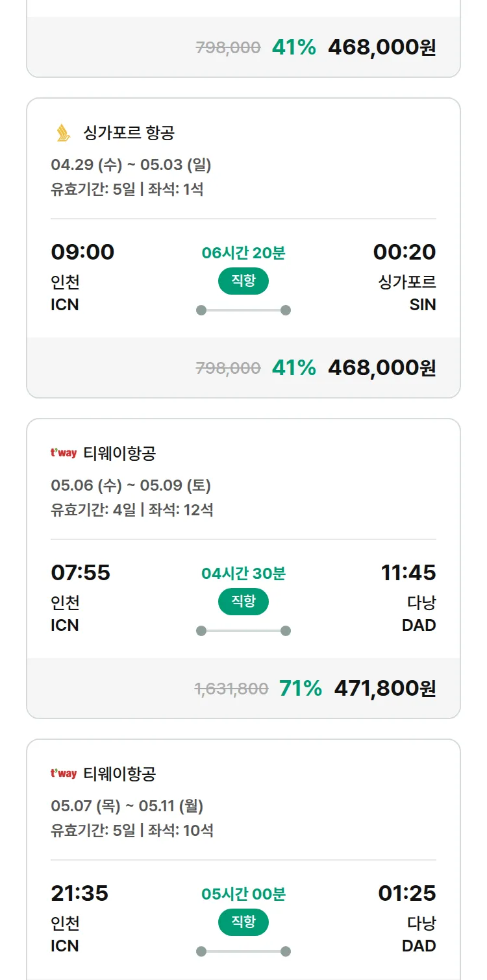Click the 직항 badge on Singapore flight
Screen dimensions: 487x980
(x=243, y=281)
